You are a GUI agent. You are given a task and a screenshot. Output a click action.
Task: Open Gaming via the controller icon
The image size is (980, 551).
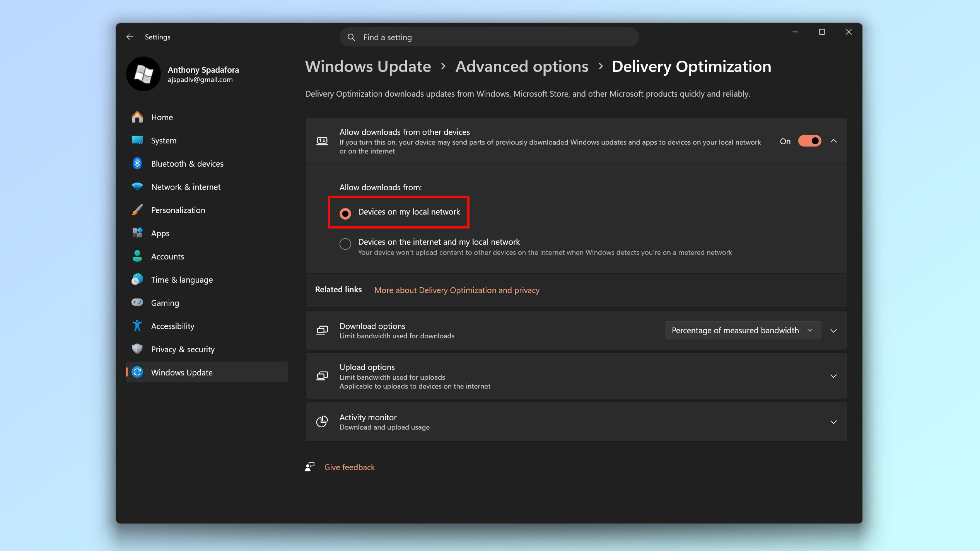[137, 303]
